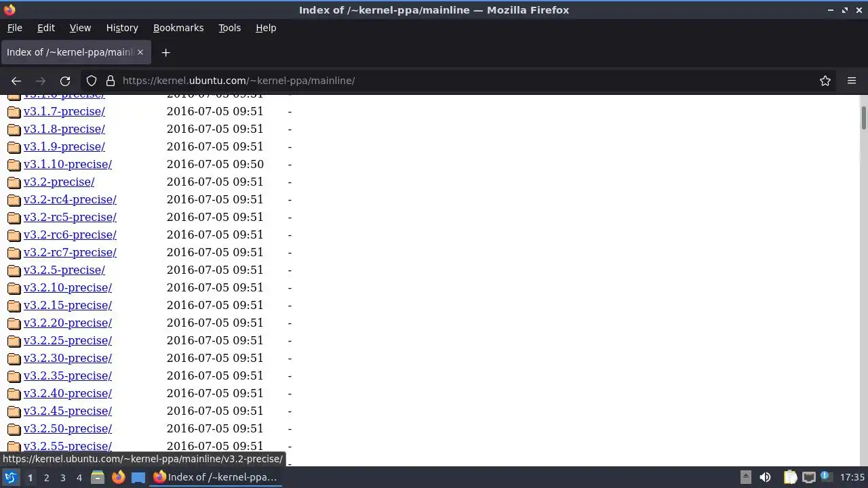This screenshot has width=868, height=488.
Task: Switch to workspace 3 in the pager
Action: (62, 477)
